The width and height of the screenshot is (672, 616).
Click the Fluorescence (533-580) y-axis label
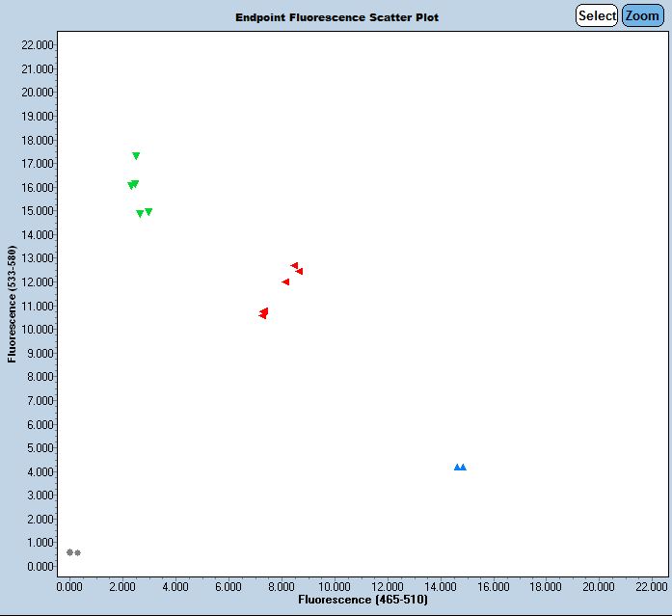tap(12, 304)
